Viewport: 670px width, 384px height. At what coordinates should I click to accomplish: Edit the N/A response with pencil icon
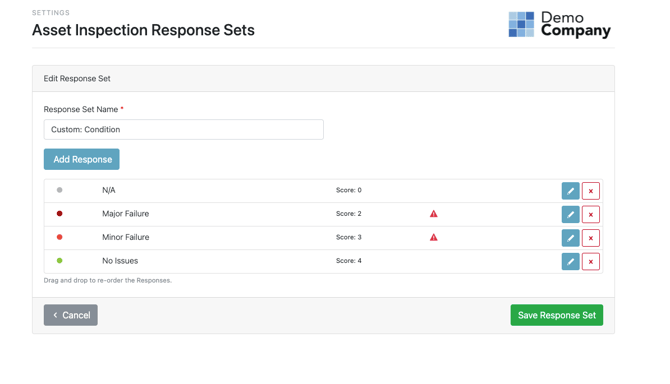(570, 191)
